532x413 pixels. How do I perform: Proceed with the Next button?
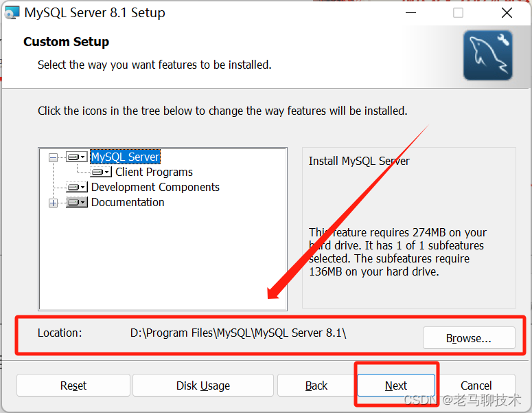click(x=396, y=386)
